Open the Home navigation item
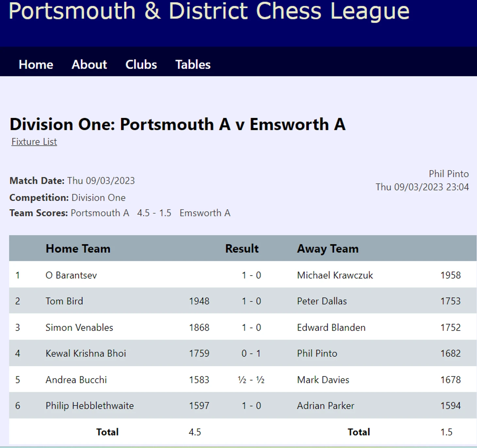The height and width of the screenshot is (448, 477). coord(36,64)
